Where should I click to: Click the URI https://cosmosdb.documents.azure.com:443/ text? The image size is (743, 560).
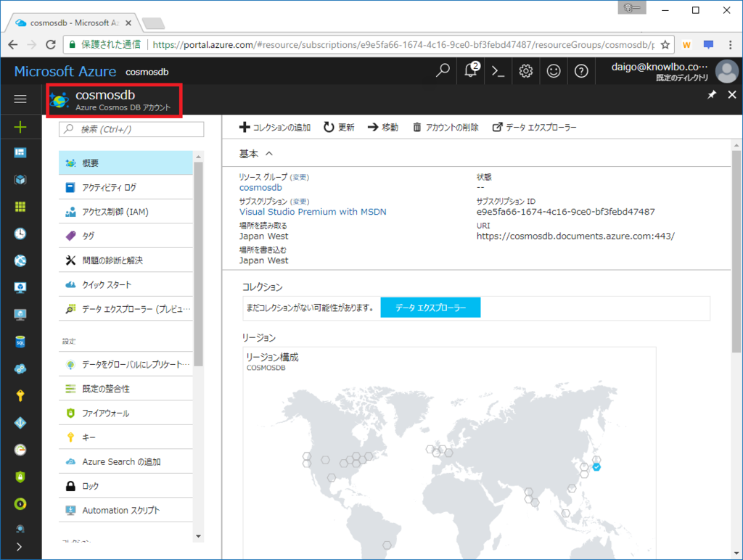tap(575, 236)
